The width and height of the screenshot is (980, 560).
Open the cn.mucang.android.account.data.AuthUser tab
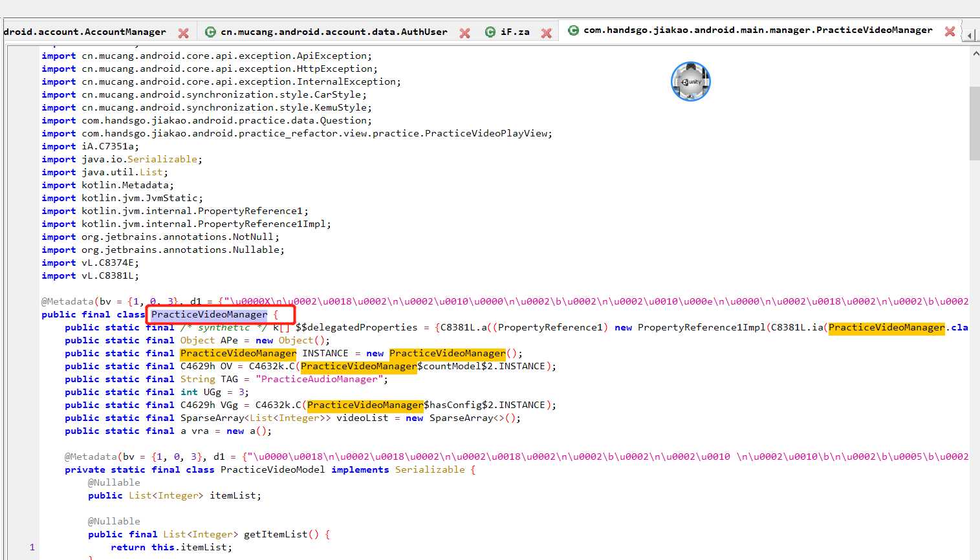coord(334,32)
